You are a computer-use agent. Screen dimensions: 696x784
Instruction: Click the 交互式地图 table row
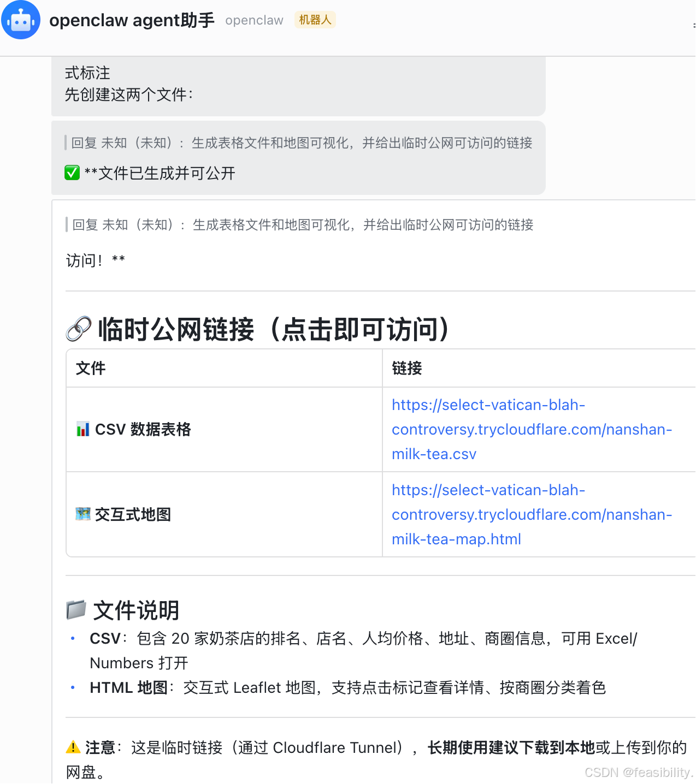click(224, 514)
